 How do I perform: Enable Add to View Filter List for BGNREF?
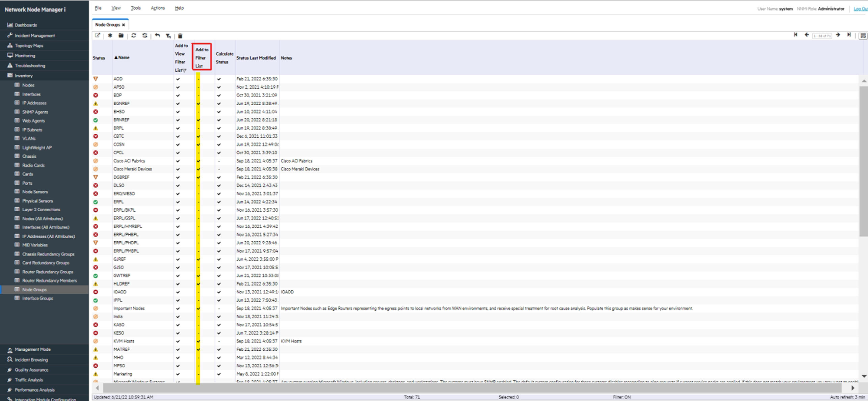click(x=178, y=103)
